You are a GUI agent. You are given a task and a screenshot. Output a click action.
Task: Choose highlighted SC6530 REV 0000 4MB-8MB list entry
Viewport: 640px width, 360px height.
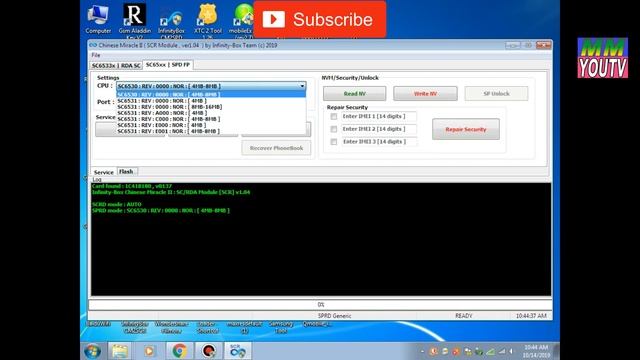(211, 95)
